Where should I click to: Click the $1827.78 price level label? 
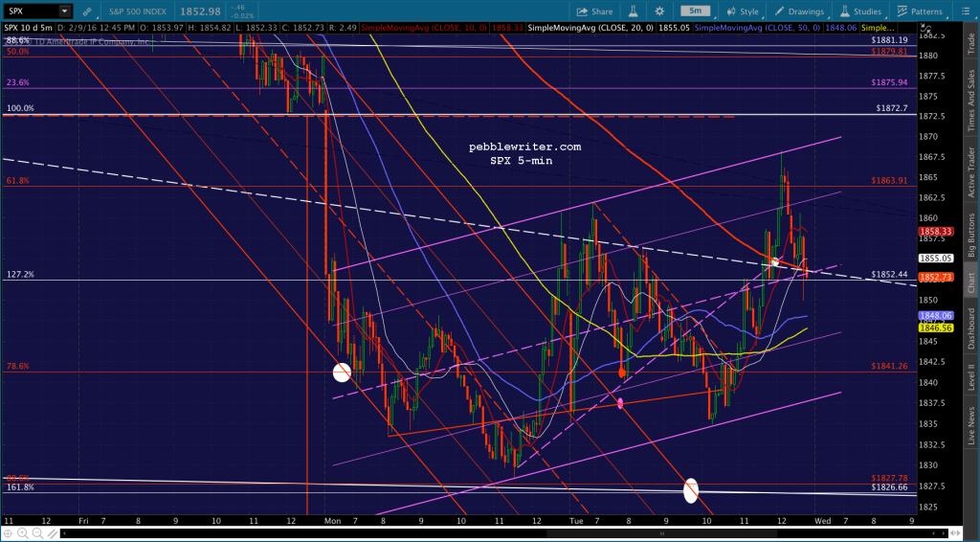(x=889, y=478)
